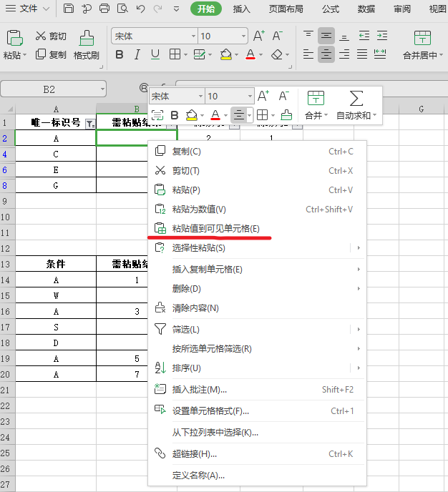Expand the quick access toolbar dropdown arrow
Image resolution: width=448 pixels, height=492 pixels.
click(177, 9)
